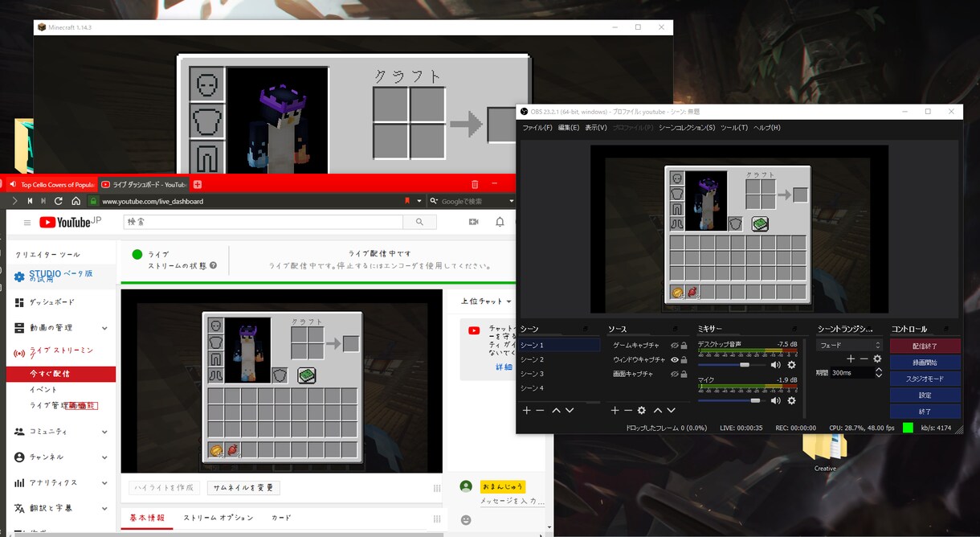
Task: Open マイク mixer settings gear
Action: (791, 400)
